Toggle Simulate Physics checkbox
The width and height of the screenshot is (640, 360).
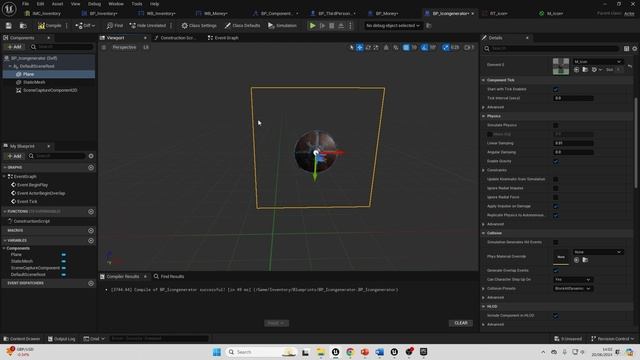556,125
